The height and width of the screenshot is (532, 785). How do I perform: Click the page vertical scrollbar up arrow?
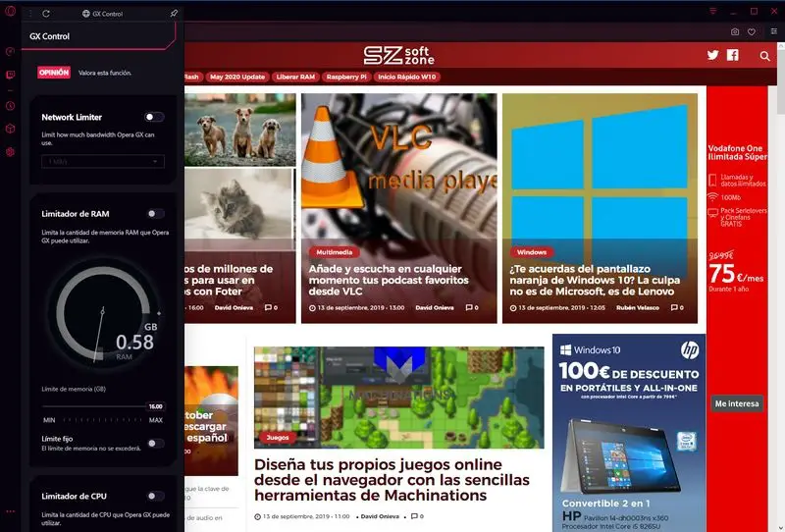pos(780,45)
